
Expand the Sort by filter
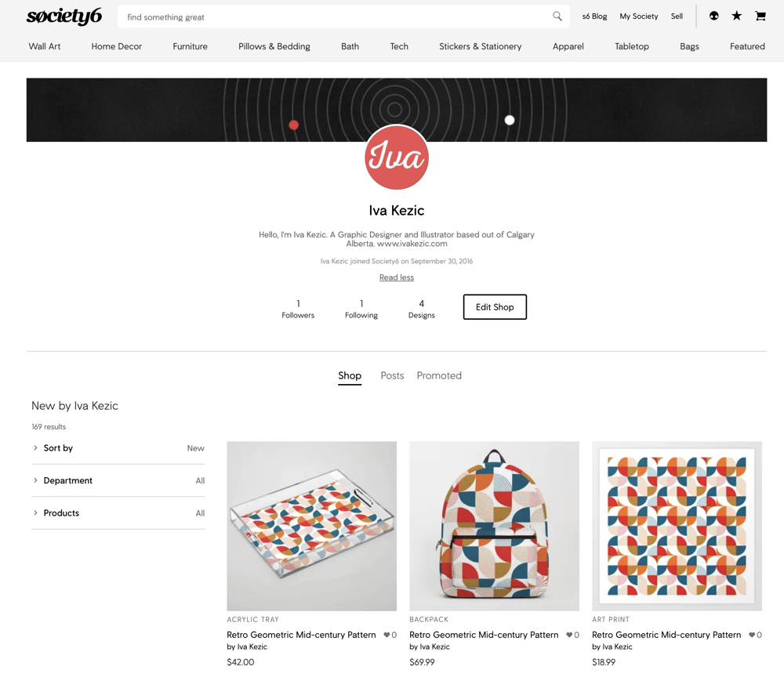[x=118, y=448]
